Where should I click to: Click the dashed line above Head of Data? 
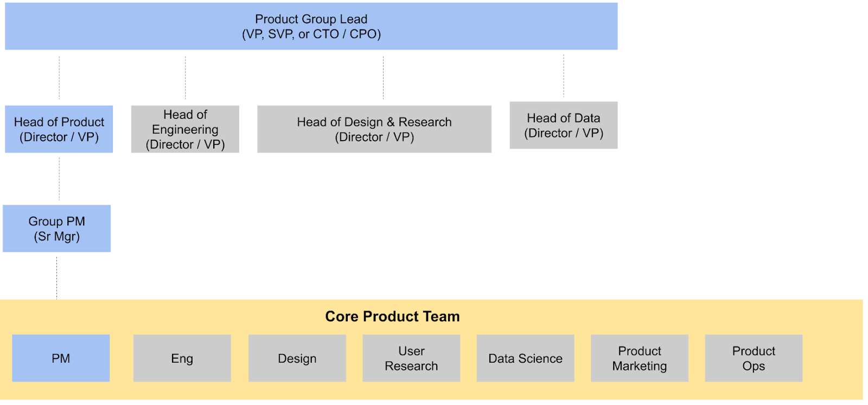click(564, 75)
